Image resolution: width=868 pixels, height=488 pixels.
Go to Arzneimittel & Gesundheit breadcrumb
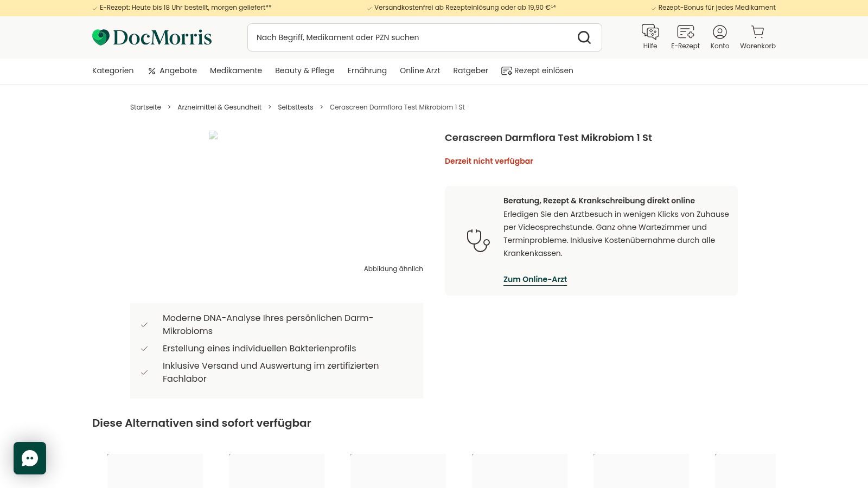219,107
